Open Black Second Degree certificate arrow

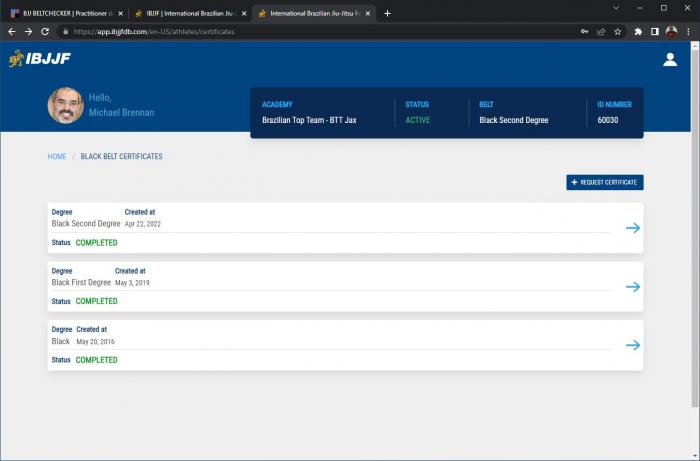pos(632,228)
